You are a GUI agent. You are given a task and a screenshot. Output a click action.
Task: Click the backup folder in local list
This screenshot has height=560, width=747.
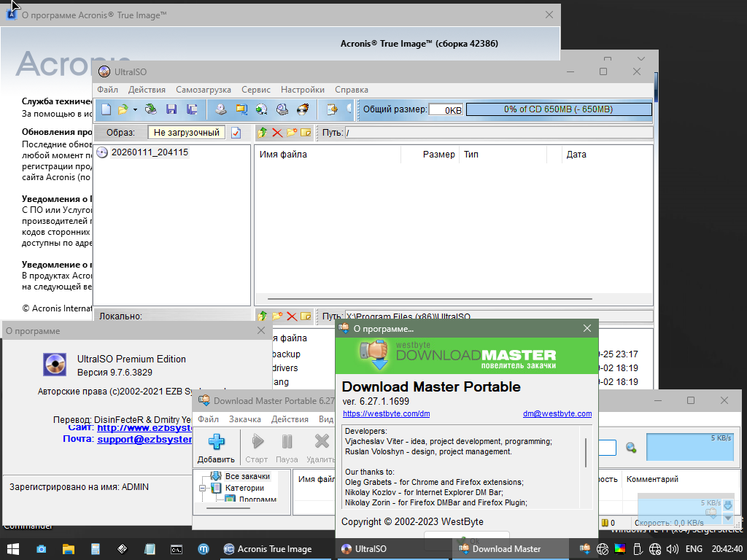point(286,354)
